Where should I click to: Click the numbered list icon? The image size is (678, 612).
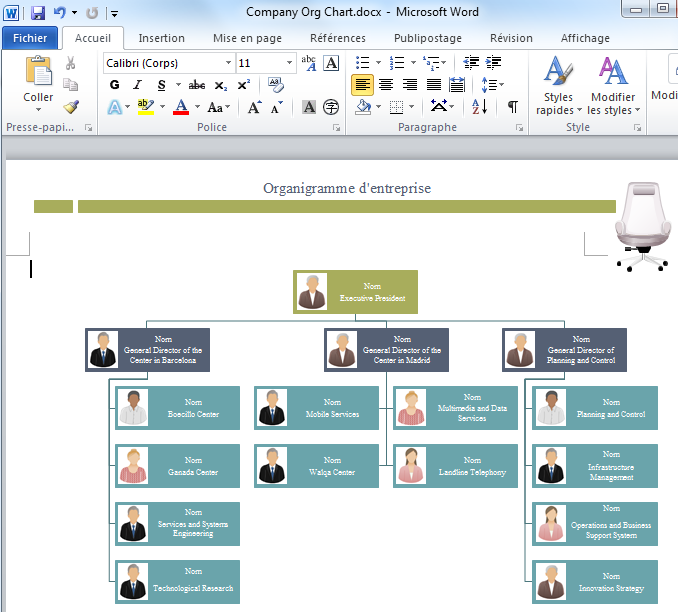(397, 63)
